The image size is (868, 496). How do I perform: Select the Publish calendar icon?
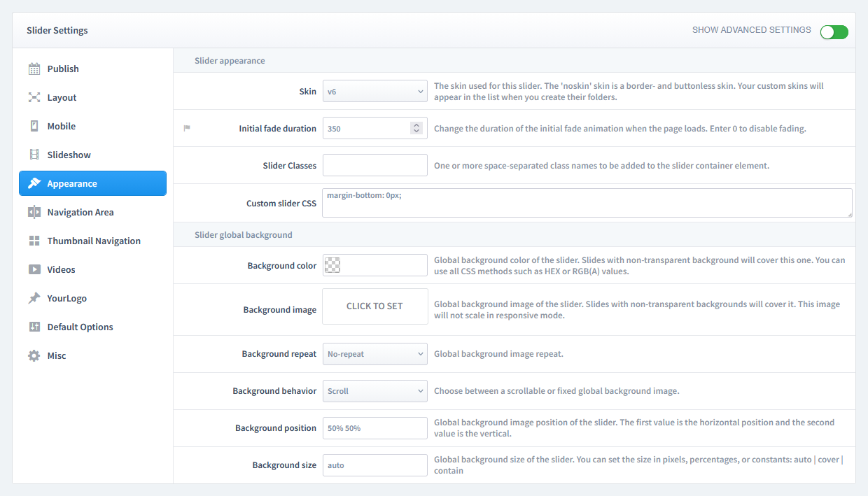(34, 69)
